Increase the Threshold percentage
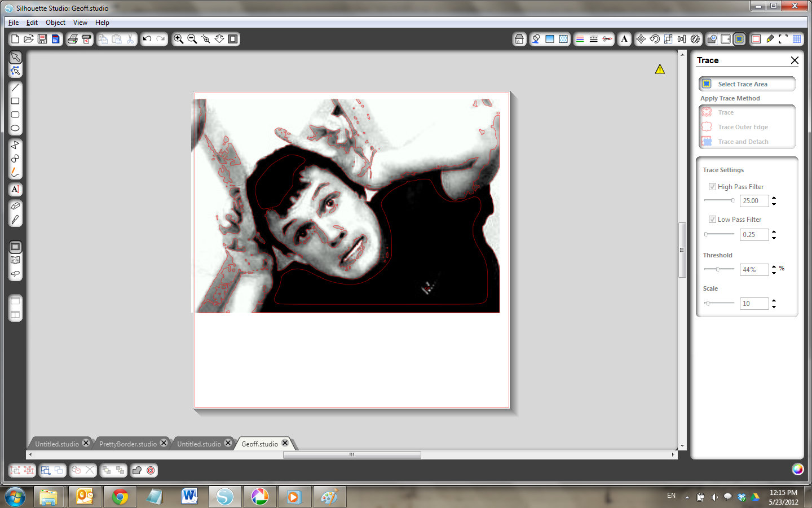This screenshot has height=508, width=812. [x=774, y=267]
